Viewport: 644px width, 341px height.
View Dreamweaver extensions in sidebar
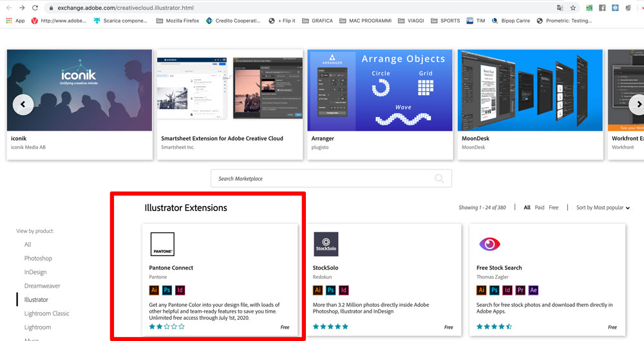coord(43,286)
